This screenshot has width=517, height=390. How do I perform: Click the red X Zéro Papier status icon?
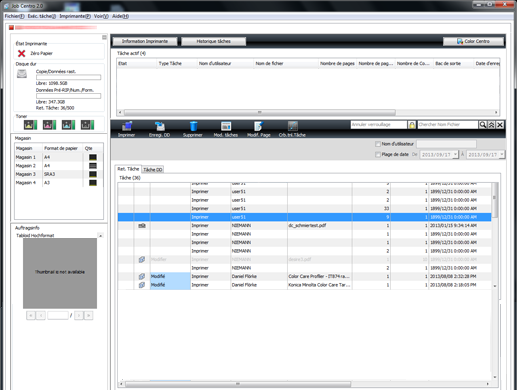[22, 53]
